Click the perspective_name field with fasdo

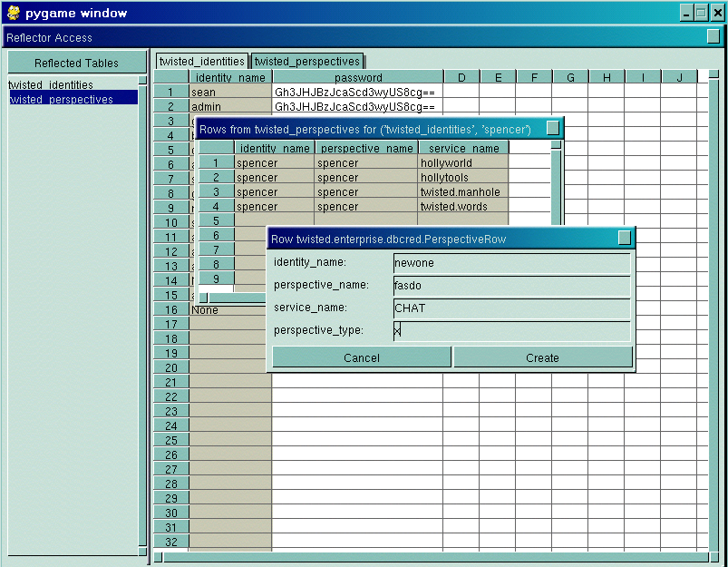click(511, 285)
